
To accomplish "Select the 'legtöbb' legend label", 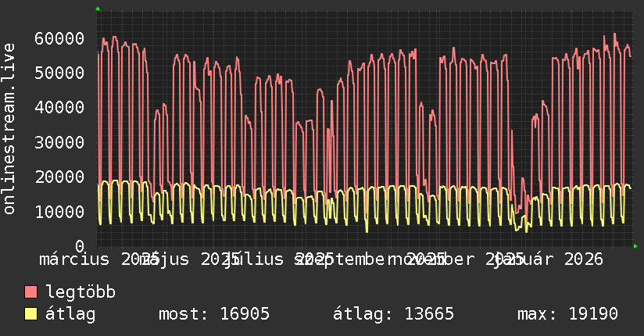I will tap(80, 292).
